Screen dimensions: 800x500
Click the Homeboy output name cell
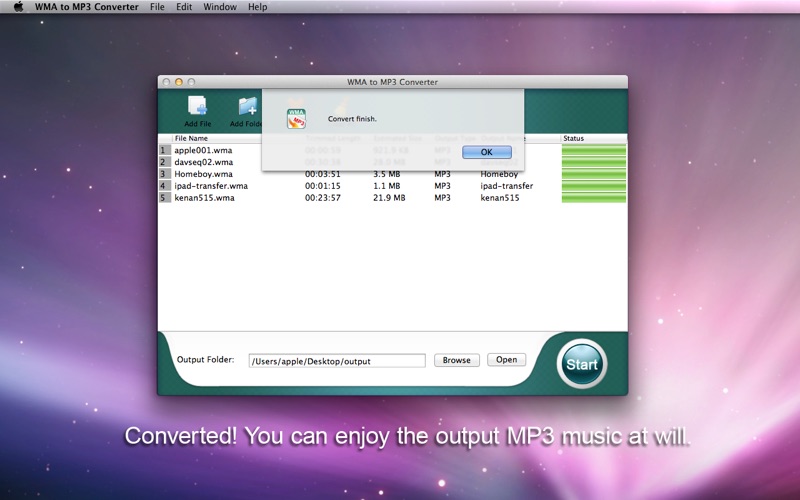coord(499,174)
